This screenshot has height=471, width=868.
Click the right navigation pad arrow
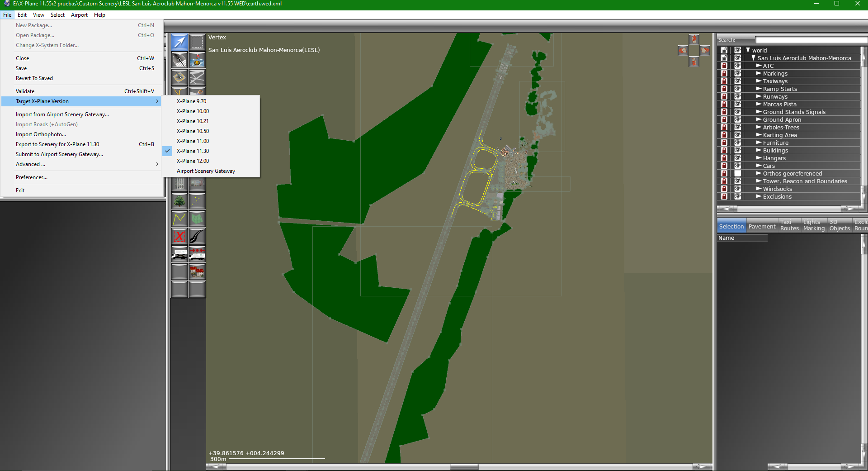(x=705, y=51)
